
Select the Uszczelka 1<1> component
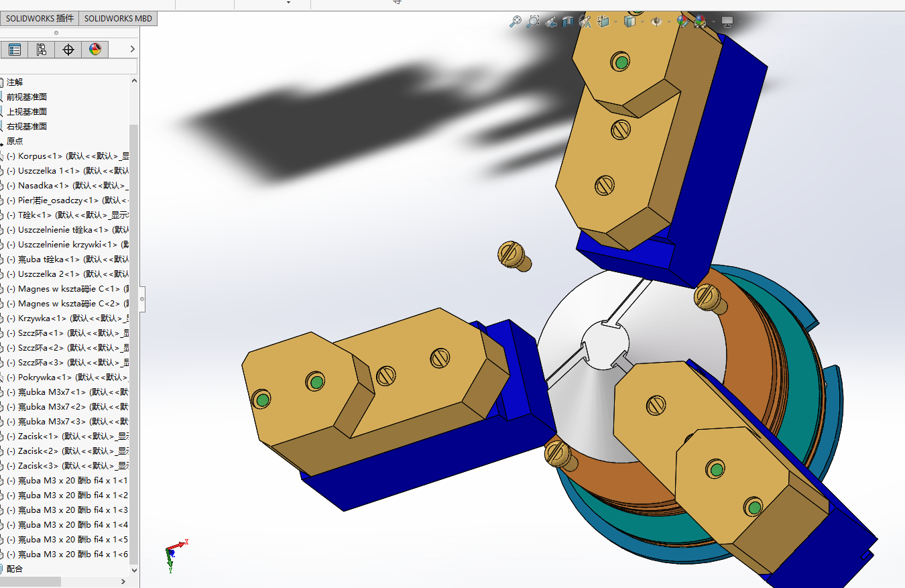(x=67, y=170)
